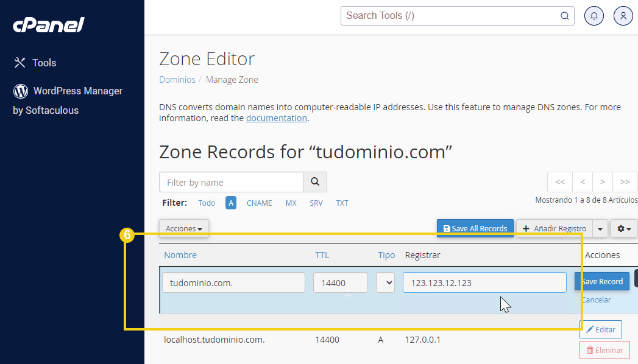Click Save Record
The image size is (638, 364).
[x=602, y=281]
